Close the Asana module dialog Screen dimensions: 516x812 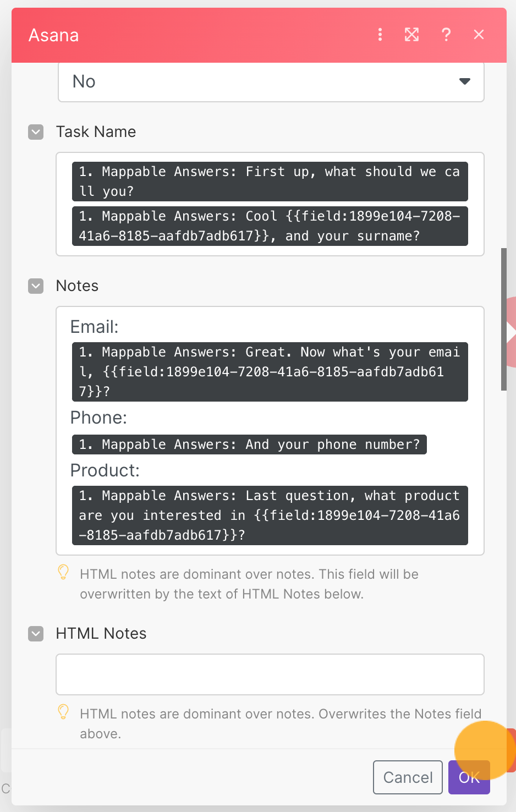(x=479, y=35)
